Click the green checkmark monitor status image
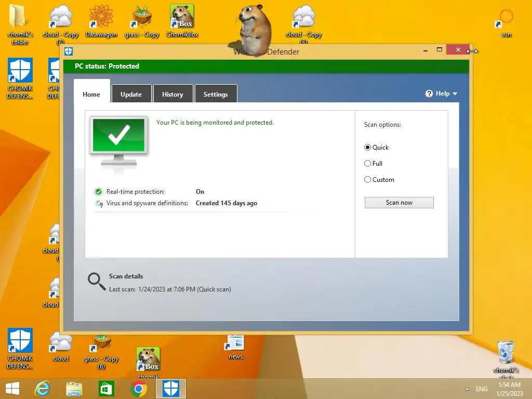 (x=119, y=143)
